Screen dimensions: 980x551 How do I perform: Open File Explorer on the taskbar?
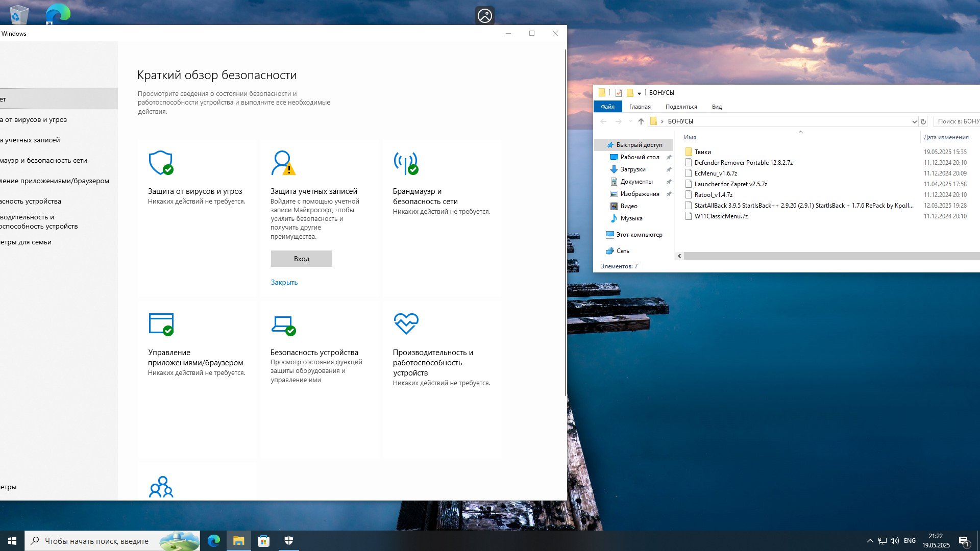pos(238,541)
